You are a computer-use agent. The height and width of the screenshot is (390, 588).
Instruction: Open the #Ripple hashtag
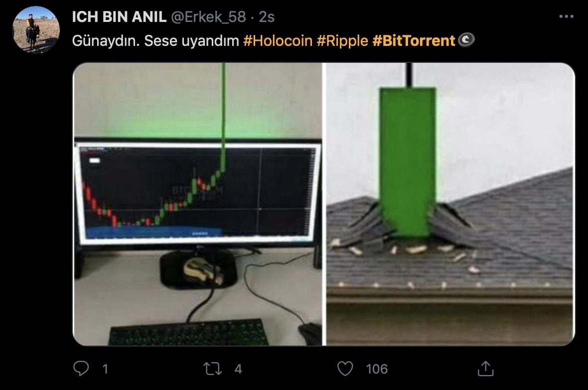coord(342,40)
